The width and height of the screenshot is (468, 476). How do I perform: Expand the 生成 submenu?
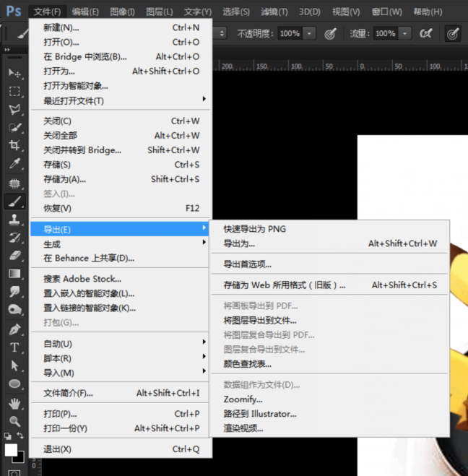[x=121, y=244]
